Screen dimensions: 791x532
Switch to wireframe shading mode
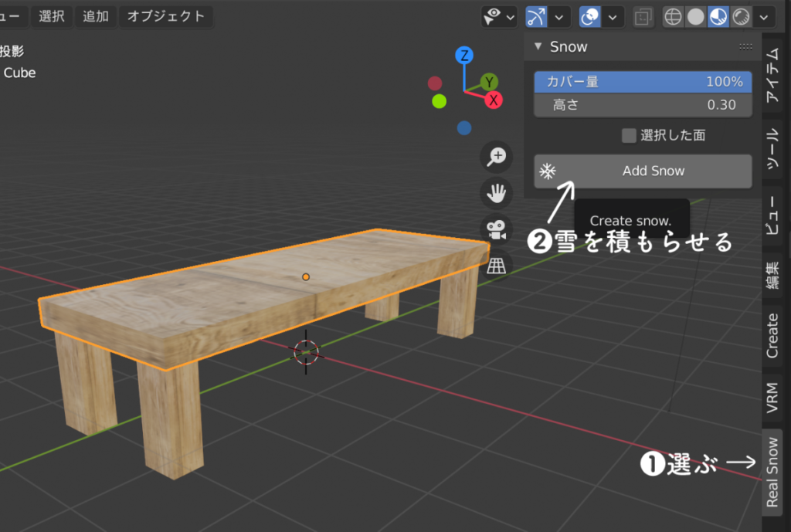[673, 17]
